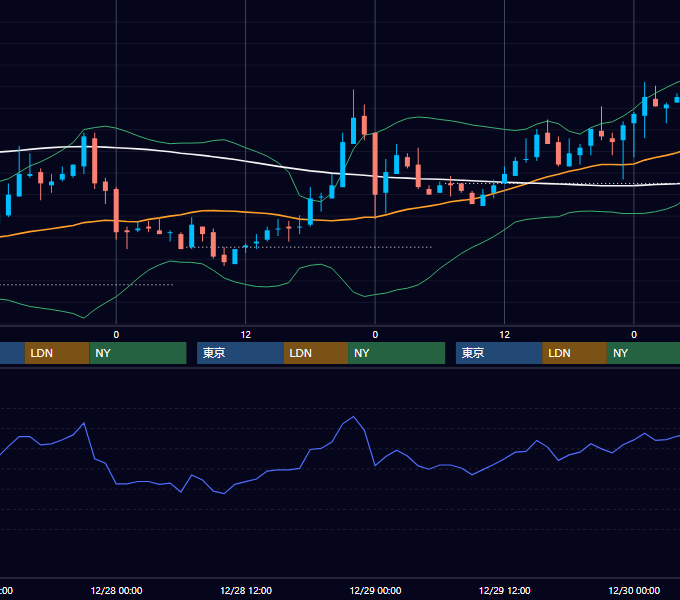Click the 12/29 00:00 time axis label
The width and height of the screenshot is (680, 600).
click(375, 590)
